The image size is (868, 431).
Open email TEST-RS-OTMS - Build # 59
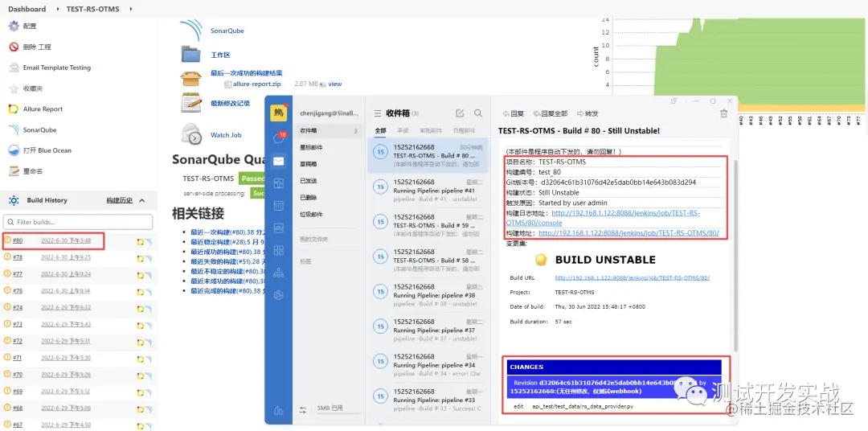point(428,225)
